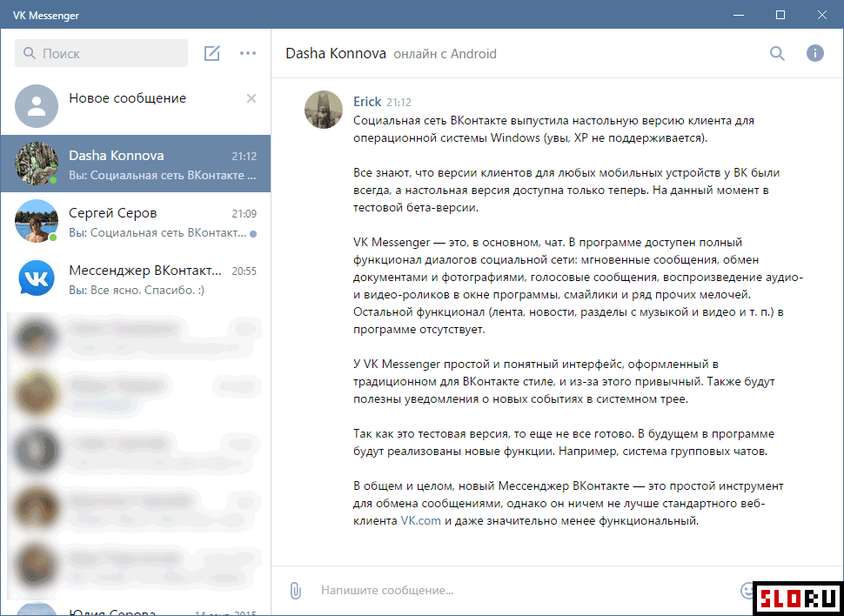Close the Новое сообщение entry
This screenshot has width=844, height=616.
[251, 98]
